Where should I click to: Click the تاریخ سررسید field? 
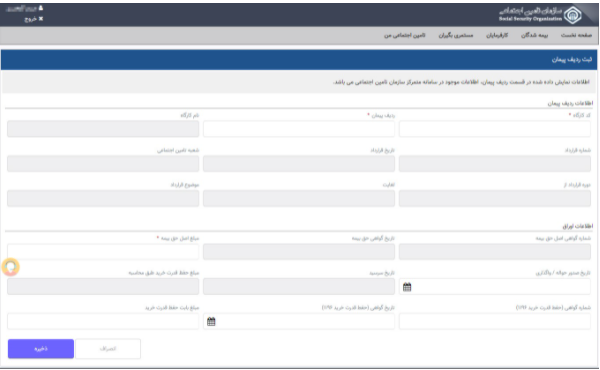(299, 287)
